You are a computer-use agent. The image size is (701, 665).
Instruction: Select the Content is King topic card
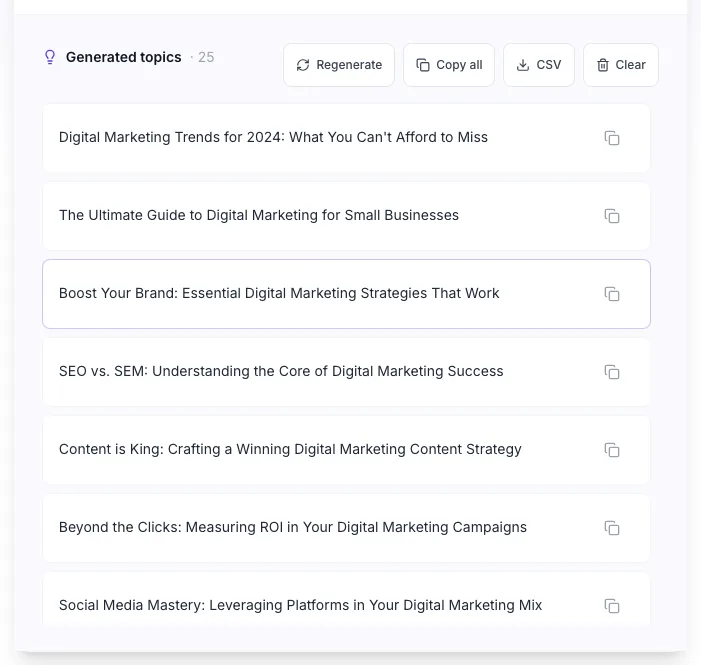click(x=346, y=450)
